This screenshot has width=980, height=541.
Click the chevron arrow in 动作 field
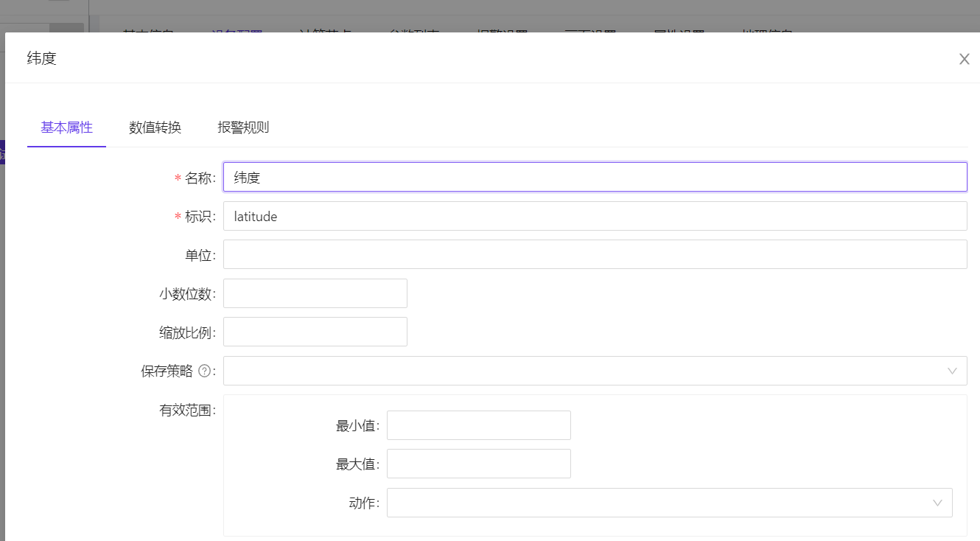pos(937,503)
